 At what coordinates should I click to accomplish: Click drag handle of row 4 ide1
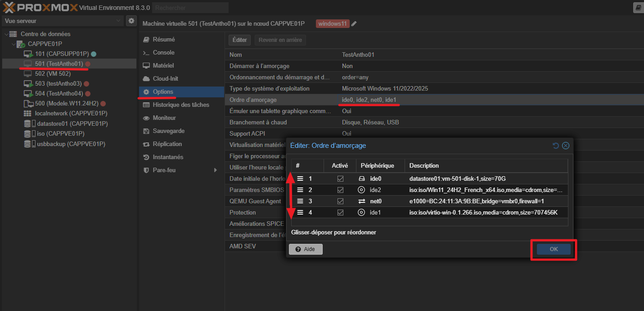tap(300, 212)
